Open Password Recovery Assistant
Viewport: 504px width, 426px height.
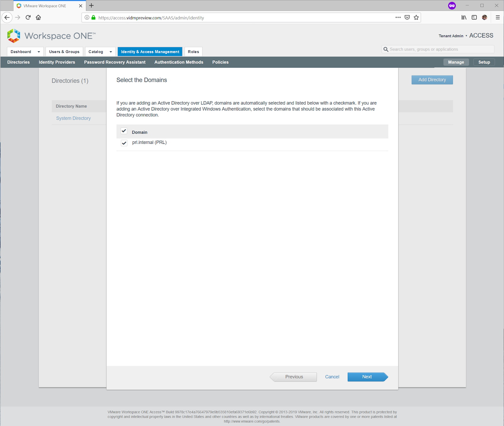[115, 62]
